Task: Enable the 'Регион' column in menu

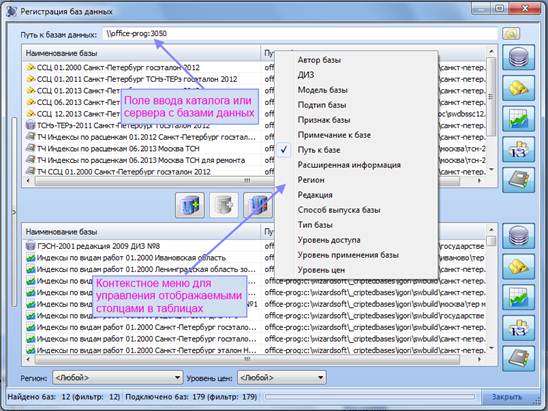Action: (356, 180)
